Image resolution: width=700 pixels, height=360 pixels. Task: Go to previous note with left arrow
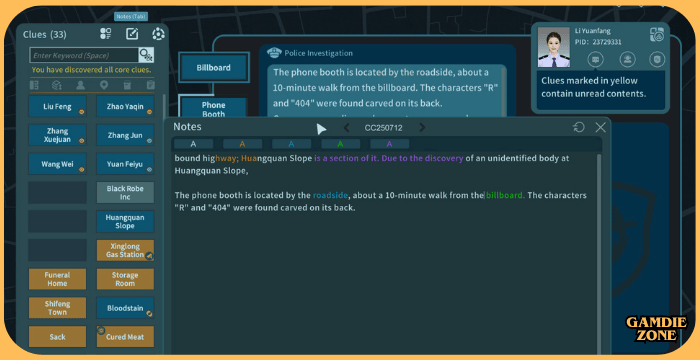(346, 128)
